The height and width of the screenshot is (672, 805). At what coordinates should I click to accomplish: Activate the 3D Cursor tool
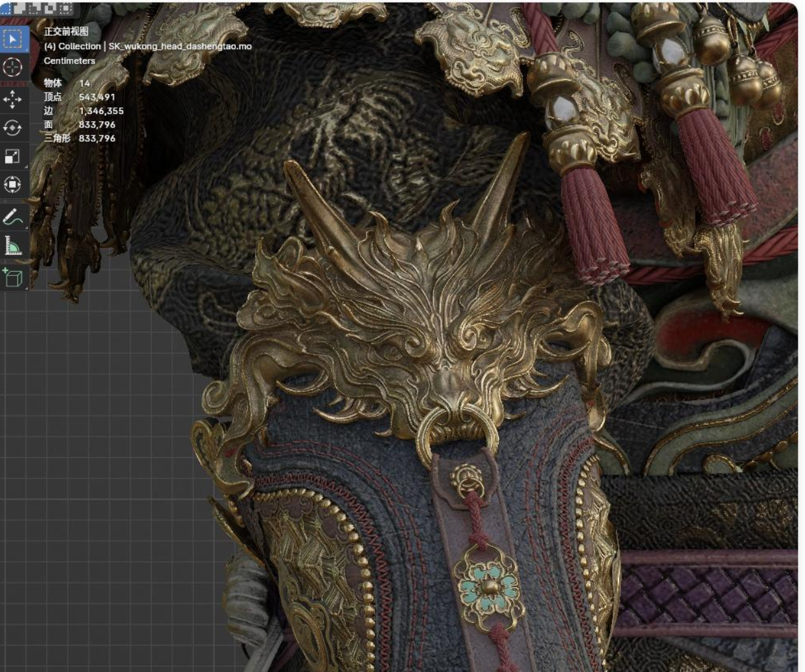[x=13, y=67]
